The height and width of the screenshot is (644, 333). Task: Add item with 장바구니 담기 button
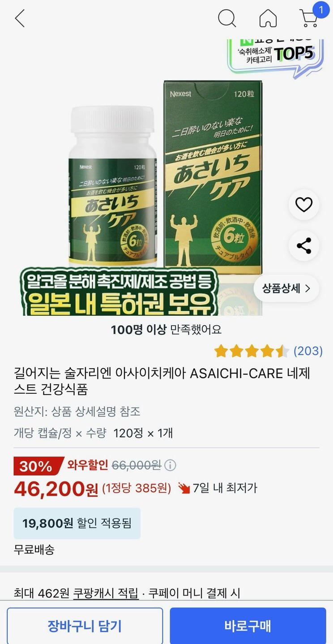click(85, 626)
